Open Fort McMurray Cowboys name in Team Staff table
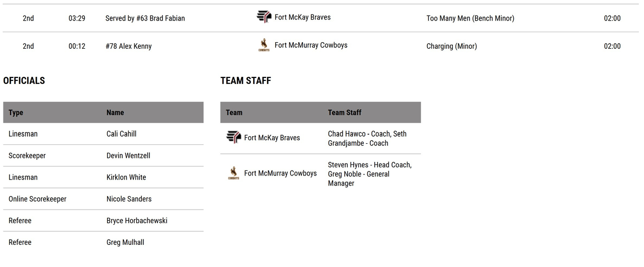This screenshot has width=644, height=267. pos(280,173)
